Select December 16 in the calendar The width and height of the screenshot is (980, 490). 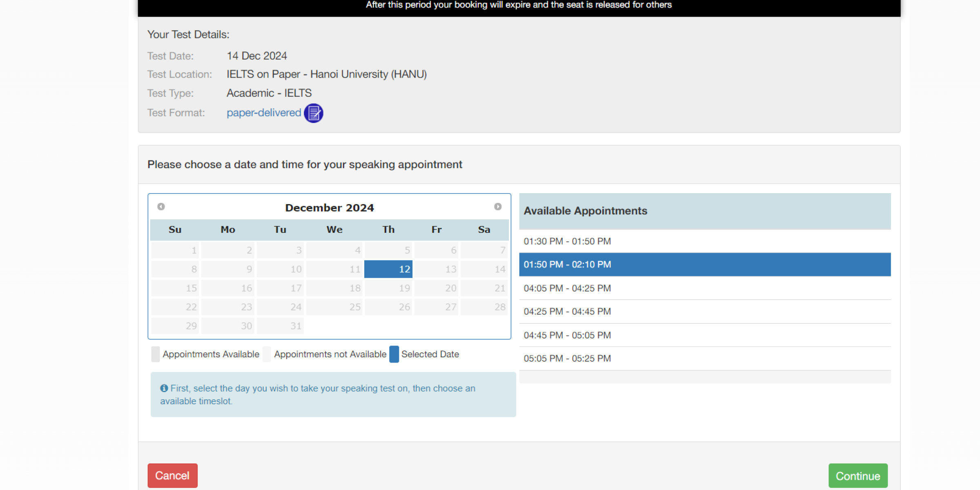click(x=228, y=288)
